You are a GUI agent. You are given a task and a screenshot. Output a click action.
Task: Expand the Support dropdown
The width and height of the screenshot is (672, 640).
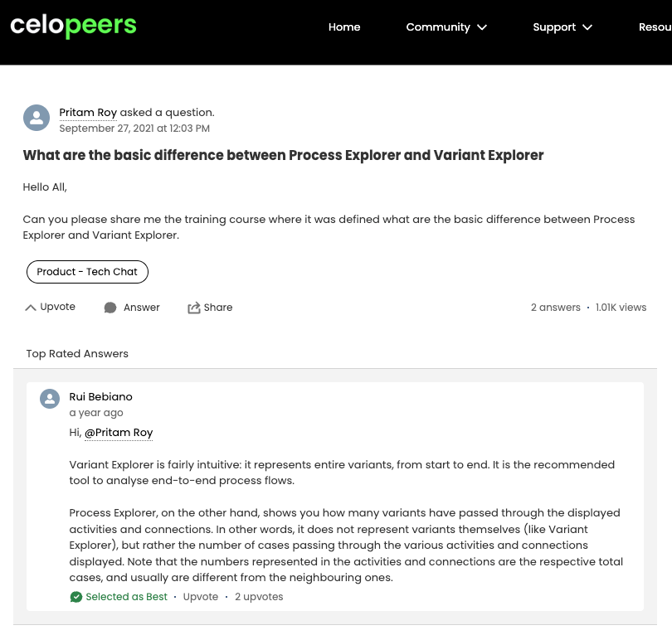562,27
